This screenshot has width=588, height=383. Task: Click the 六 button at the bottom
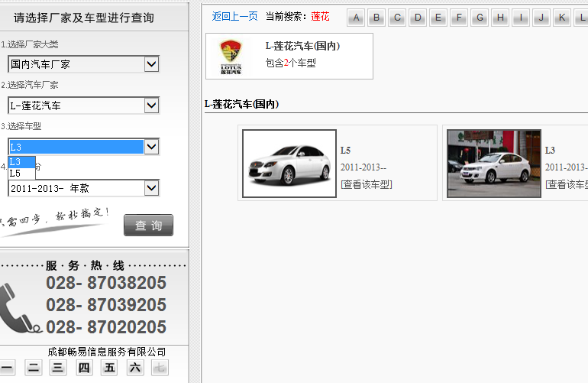(135, 368)
